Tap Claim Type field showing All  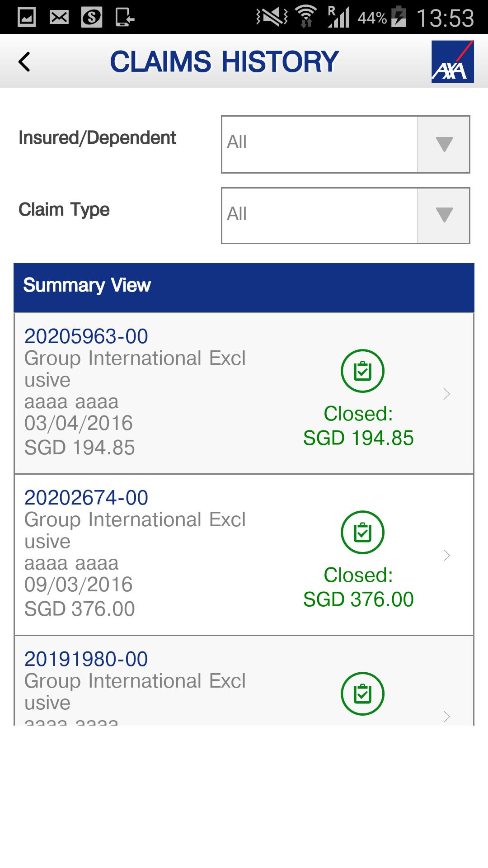click(x=319, y=216)
